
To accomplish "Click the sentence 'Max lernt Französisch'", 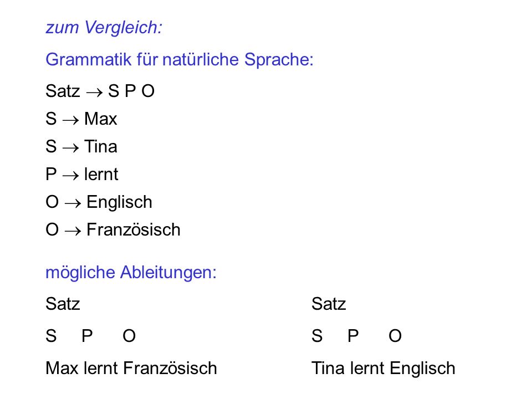I will [x=131, y=368].
